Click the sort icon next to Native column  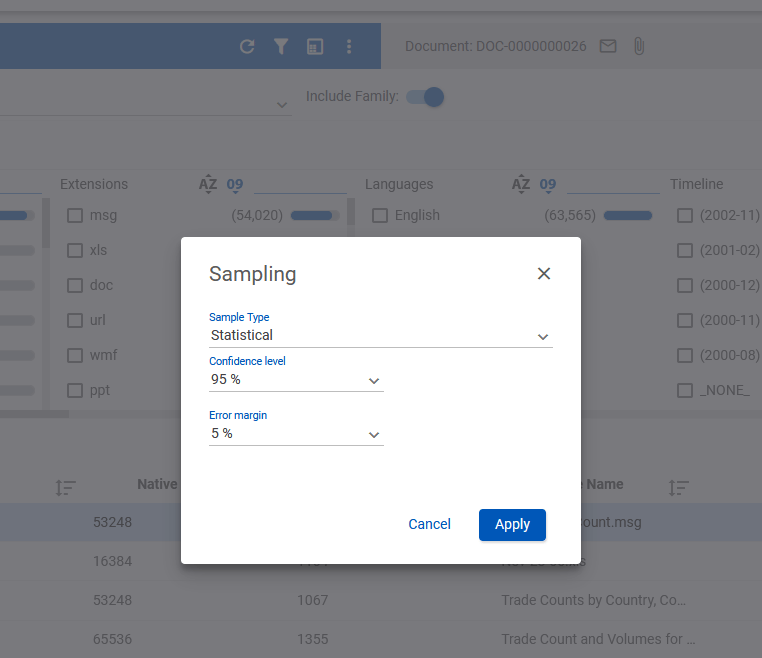pos(65,487)
